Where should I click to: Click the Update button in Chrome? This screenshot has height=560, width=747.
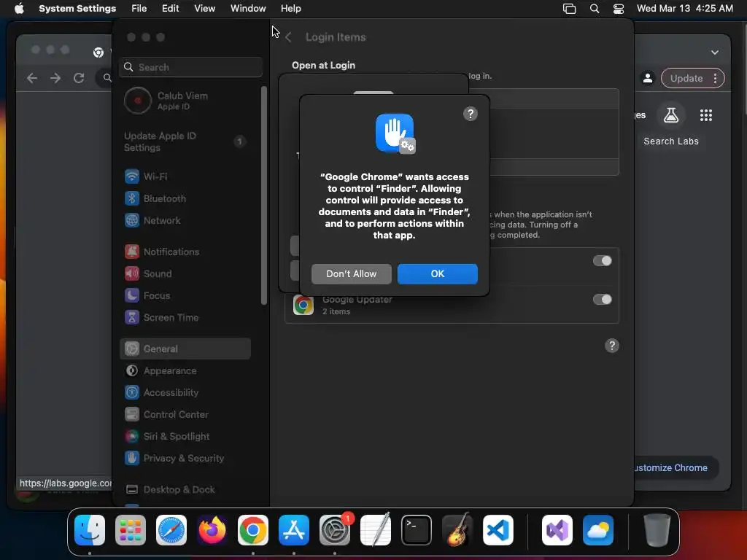686,79
